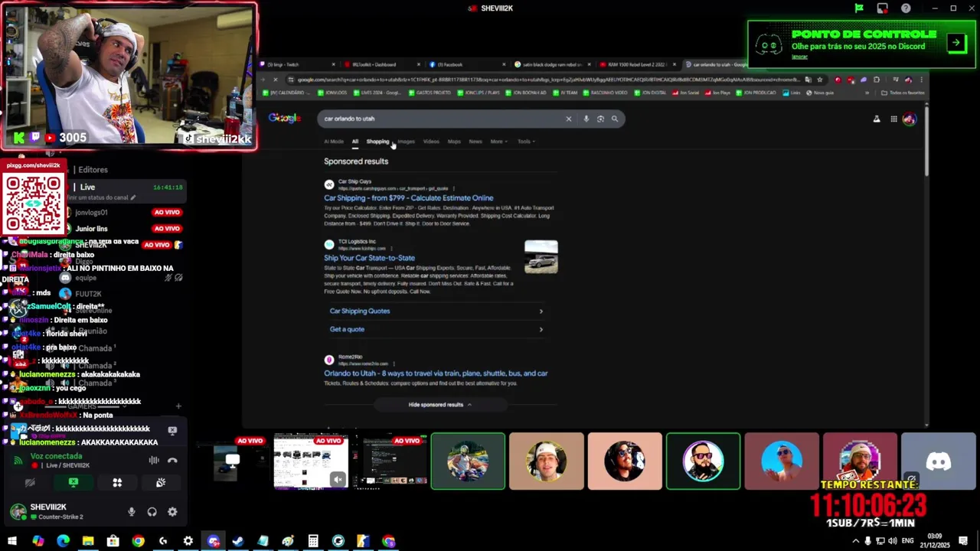Open Calculator from taskbar

pyautogui.click(x=313, y=541)
